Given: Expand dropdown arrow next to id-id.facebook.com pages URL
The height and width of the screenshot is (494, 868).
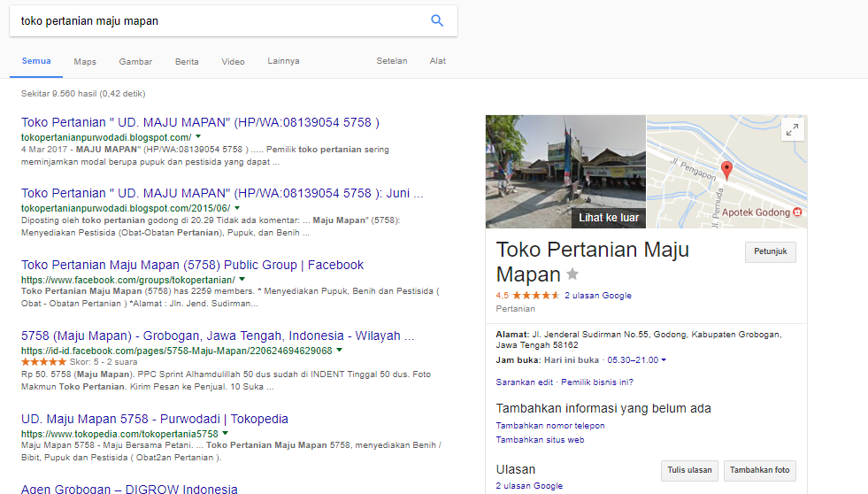Looking at the screenshot, I should (340, 350).
